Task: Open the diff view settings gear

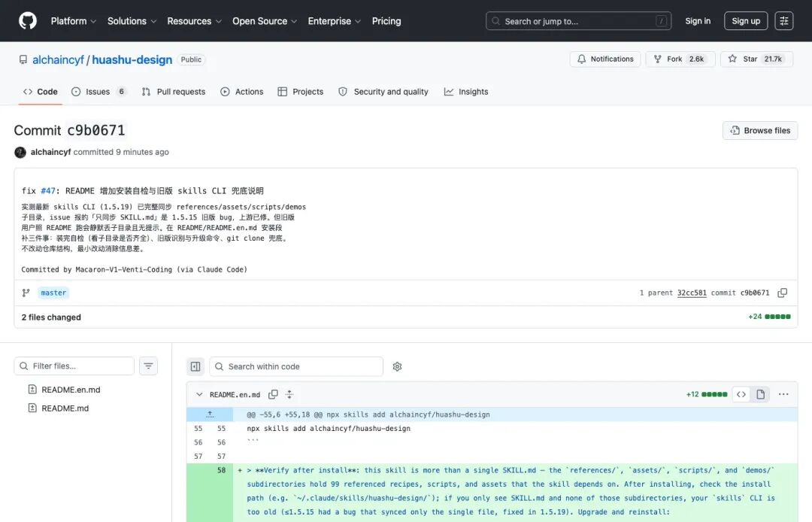Action: pos(397,366)
